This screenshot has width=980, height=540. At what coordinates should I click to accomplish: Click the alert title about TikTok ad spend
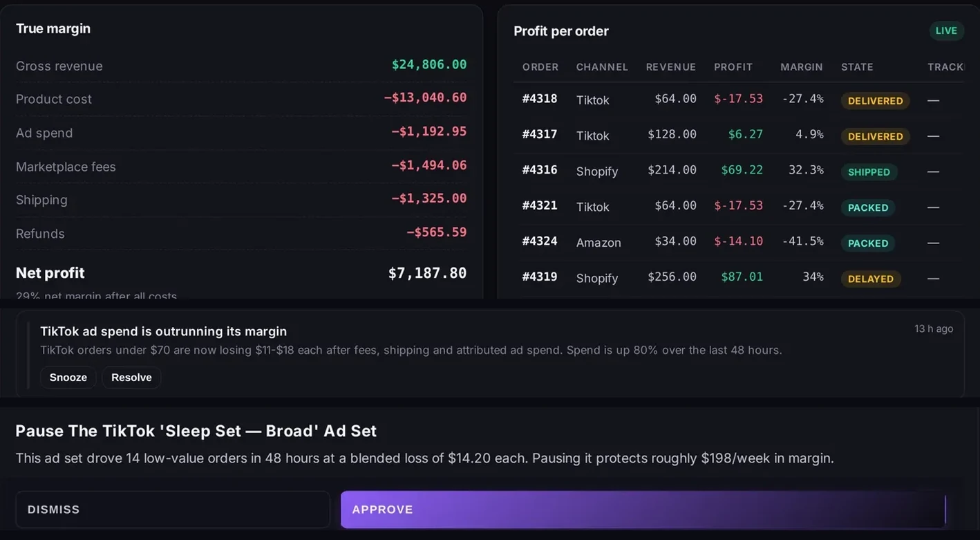(x=164, y=331)
